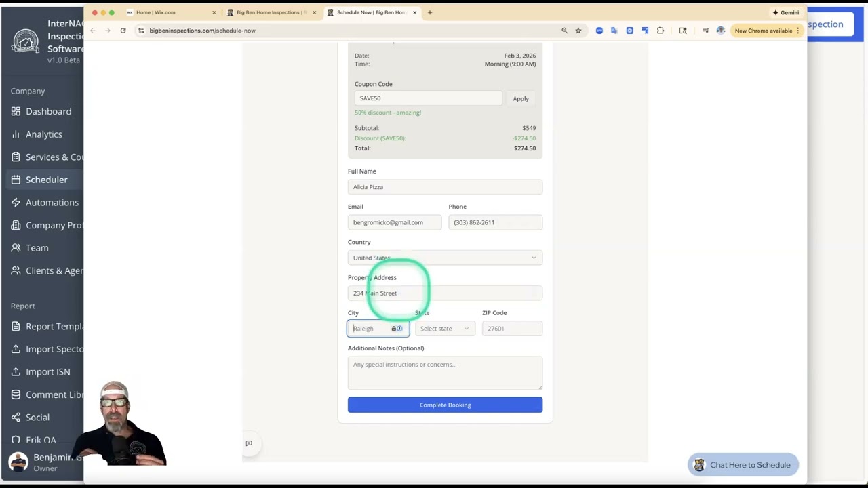Open Dashboard in the sidebar
Screen dimensions: 868x488
48,111
